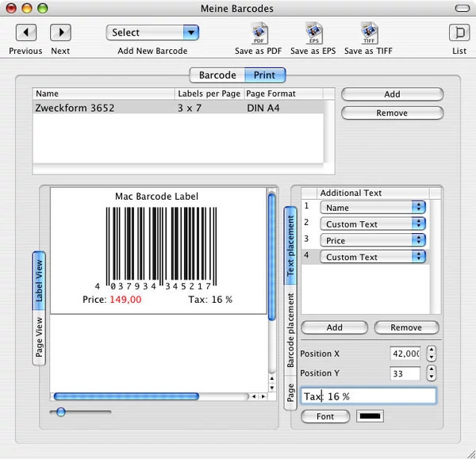The image size is (476, 459).
Task: Open the Add New Barcode Select dropdown
Action: [152, 33]
